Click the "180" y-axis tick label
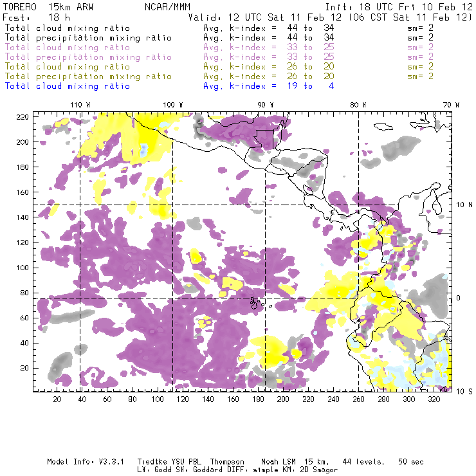The image size is (476, 476). 23,167
